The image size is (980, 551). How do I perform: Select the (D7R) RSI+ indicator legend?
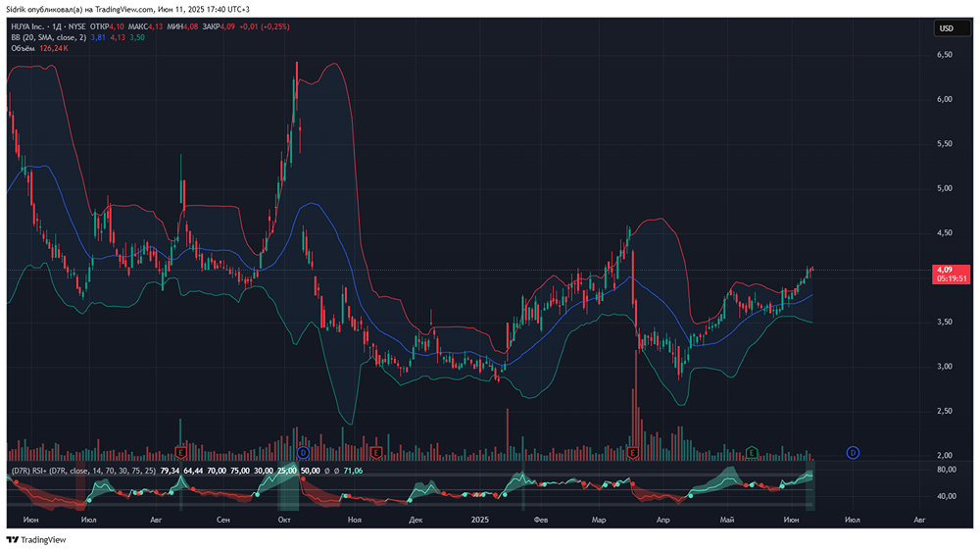pyautogui.click(x=83, y=471)
